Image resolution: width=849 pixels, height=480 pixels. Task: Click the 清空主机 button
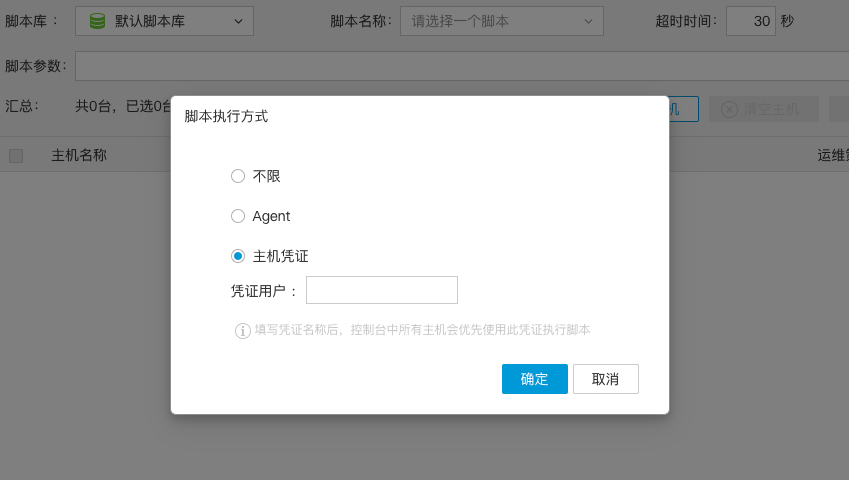763,110
